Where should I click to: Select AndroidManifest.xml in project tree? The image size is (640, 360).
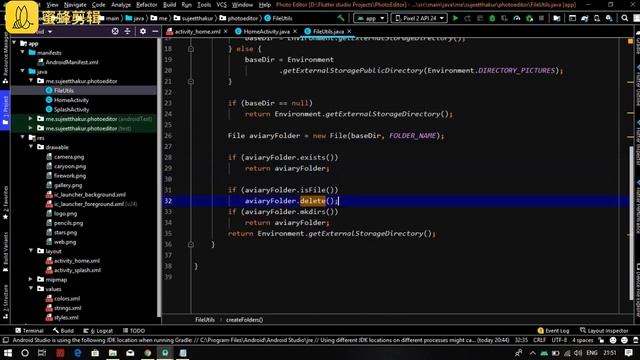coord(72,62)
